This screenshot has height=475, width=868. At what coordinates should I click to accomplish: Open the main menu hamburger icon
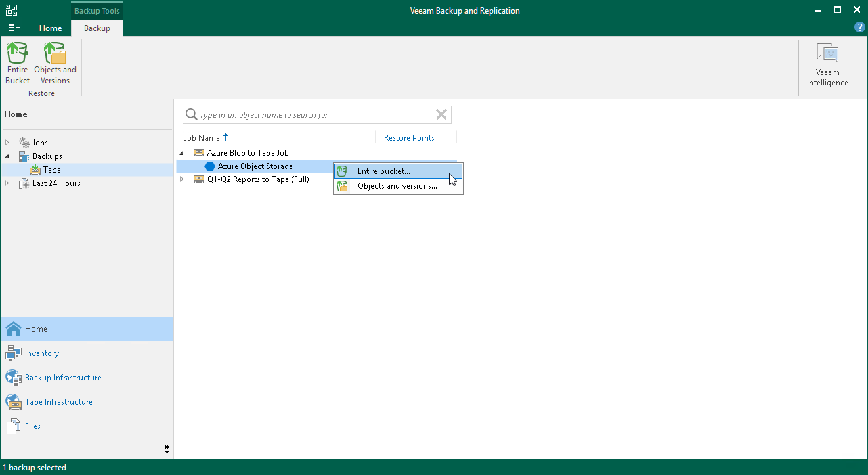point(13,28)
